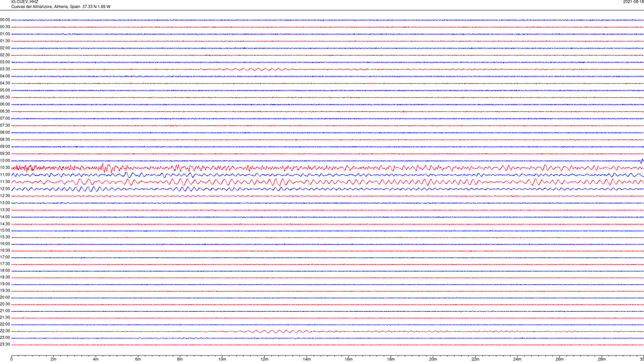Select the 17:00 time label
This screenshot has height=362, width=644.
click(5, 257)
